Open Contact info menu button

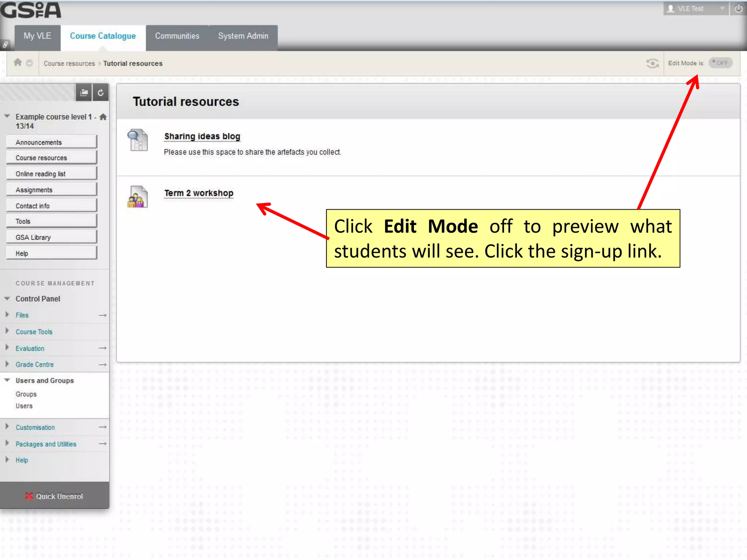(x=51, y=206)
